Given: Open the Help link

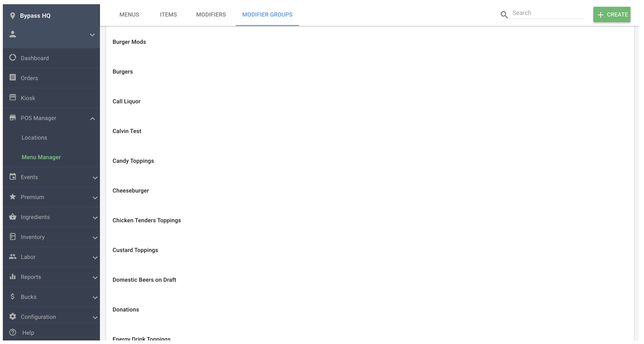Looking at the screenshot, I should point(28,332).
